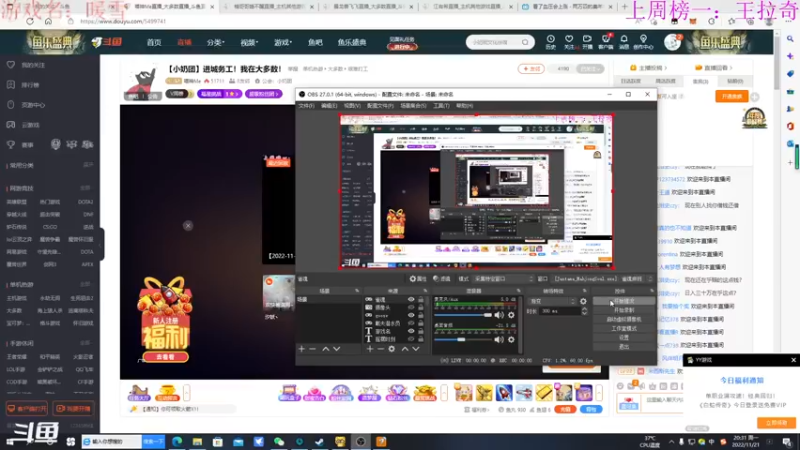Image resolution: width=800 pixels, height=450 pixels.
Task: Mute the second OBS mixer audio track
Action: pyautogui.click(x=498, y=340)
